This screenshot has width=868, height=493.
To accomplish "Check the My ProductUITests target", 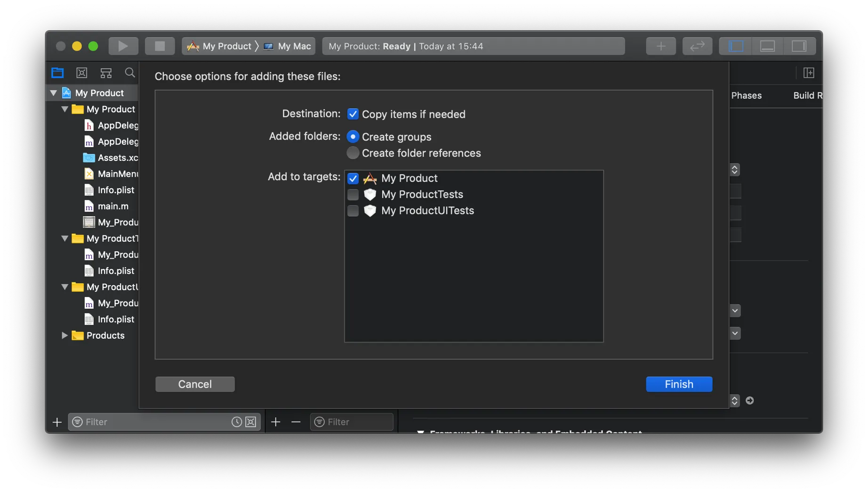I will pos(353,211).
